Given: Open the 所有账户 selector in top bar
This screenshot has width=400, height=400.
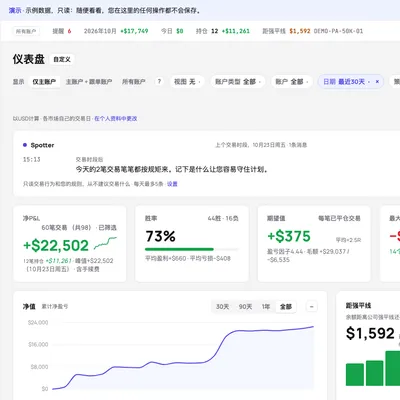Looking at the screenshot, I should coord(26,31).
